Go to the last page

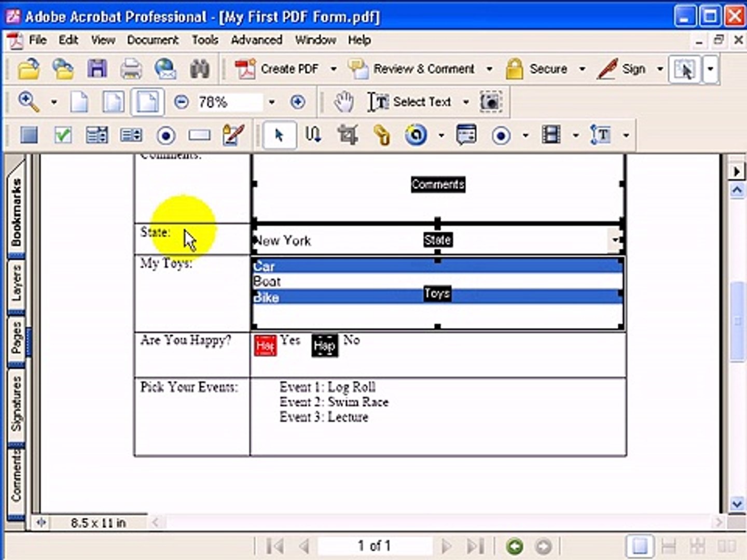click(x=475, y=546)
